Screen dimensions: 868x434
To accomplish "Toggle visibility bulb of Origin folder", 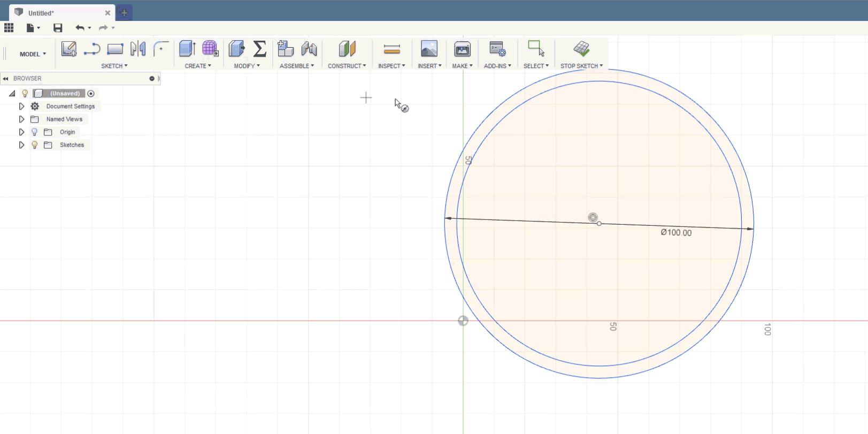I will 35,132.
